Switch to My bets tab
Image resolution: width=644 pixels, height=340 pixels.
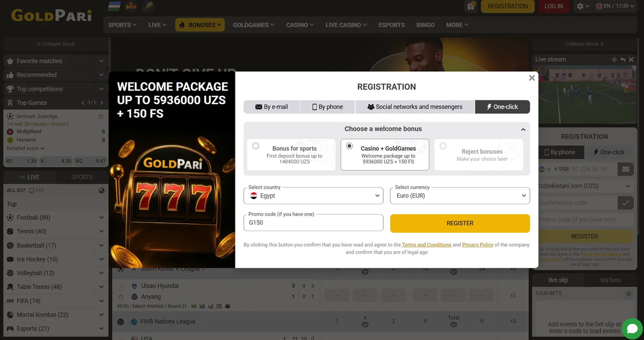point(610,280)
